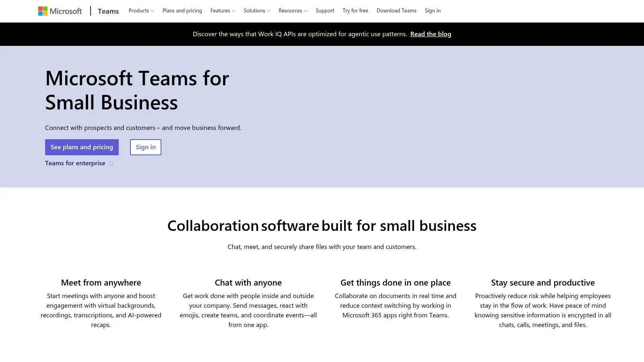644x362 pixels.
Task: Expand the Products dropdown menu
Action: coord(141,11)
